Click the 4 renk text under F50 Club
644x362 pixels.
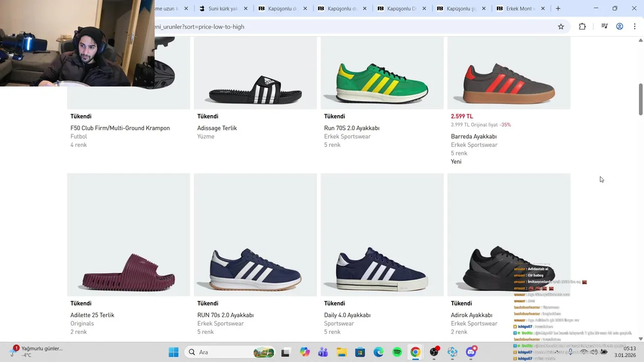(79, 145)
